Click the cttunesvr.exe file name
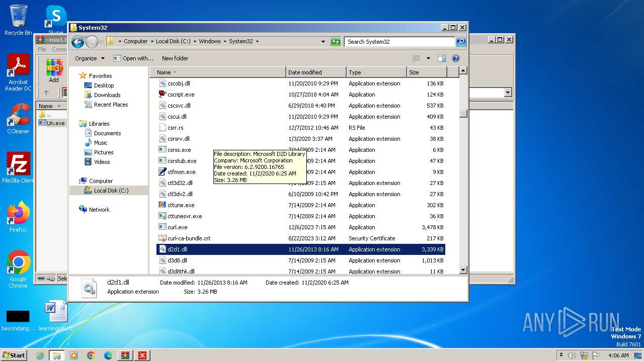The height and width of the screenshot is (362, 644). pyautogui.click(x=185, y=216)
